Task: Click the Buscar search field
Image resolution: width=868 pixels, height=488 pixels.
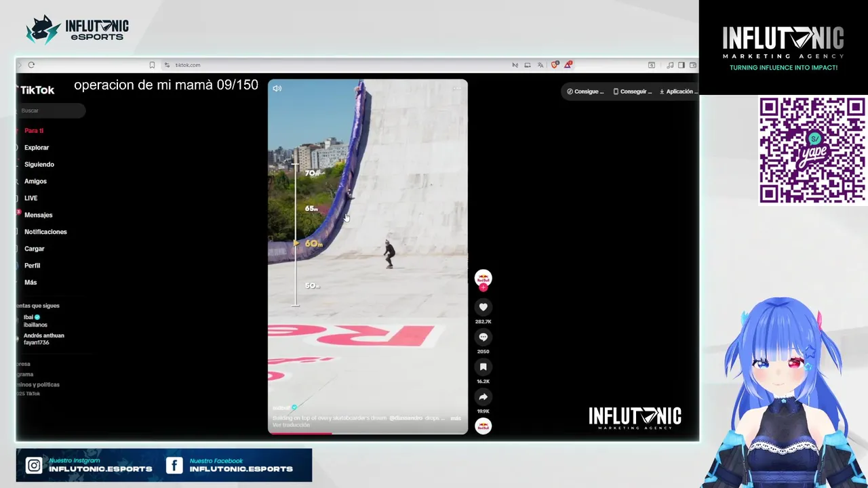Action: pos(52,110)
